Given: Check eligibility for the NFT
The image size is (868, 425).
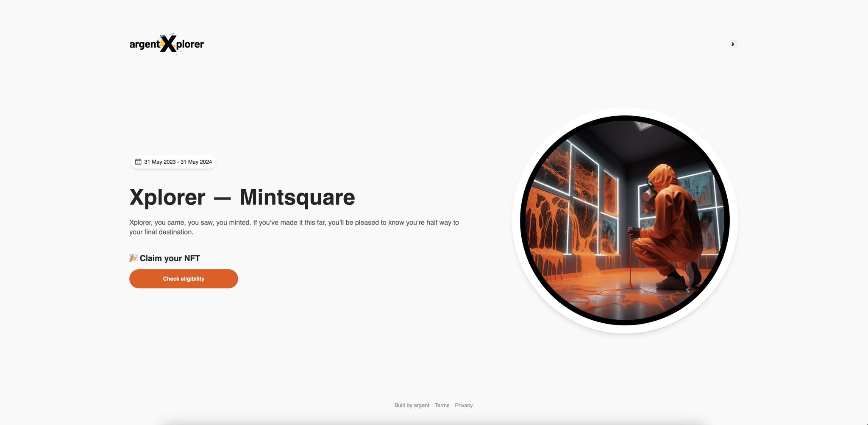Looking at the screenshot, I should (x=184, y=279).
